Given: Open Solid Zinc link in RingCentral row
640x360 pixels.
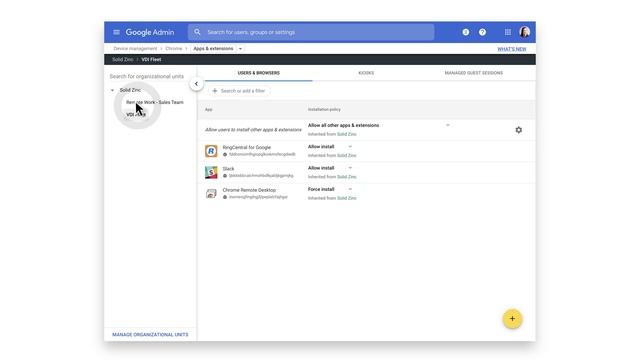Looking at the screenshot, I should pos(347,156).
